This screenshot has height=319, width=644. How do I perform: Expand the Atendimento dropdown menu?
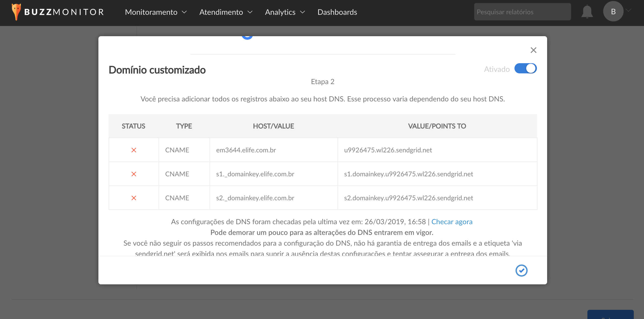pos(226,12)
